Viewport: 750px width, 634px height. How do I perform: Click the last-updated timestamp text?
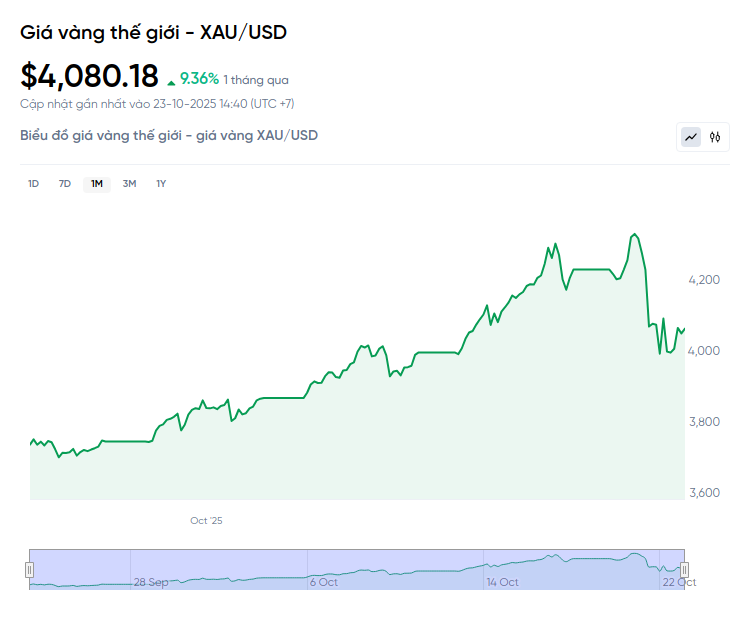tap(157, 103)
